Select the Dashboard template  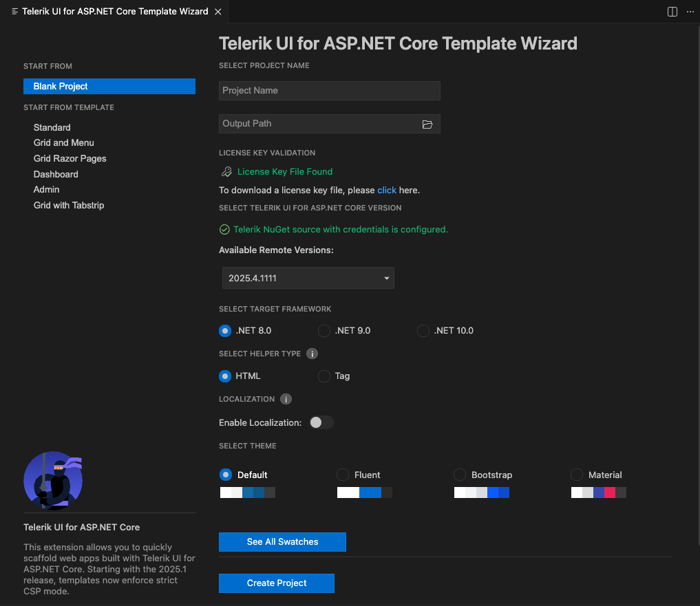pos(56,174)
